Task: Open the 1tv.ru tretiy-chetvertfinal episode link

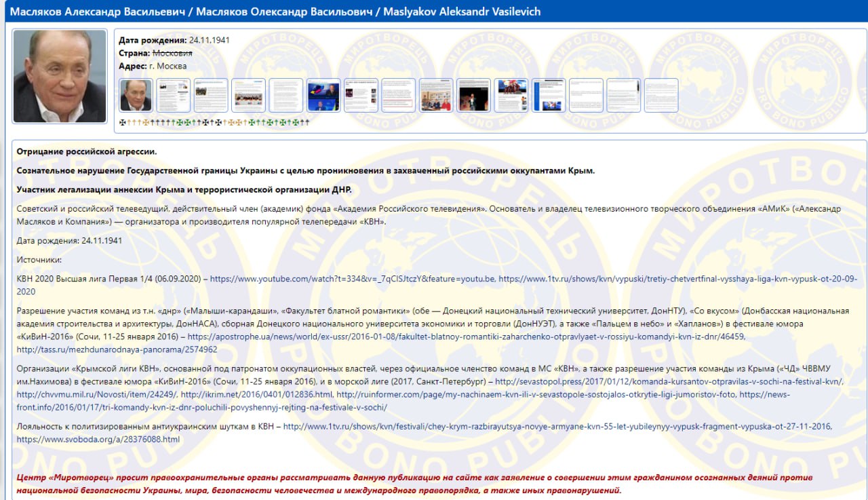Action: coord(677,279)
